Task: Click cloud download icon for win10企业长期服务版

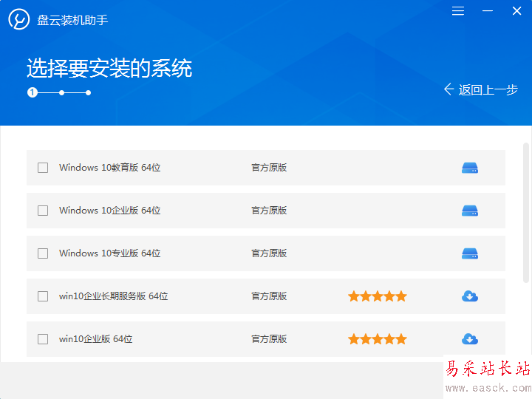Action: coord(470,296)
